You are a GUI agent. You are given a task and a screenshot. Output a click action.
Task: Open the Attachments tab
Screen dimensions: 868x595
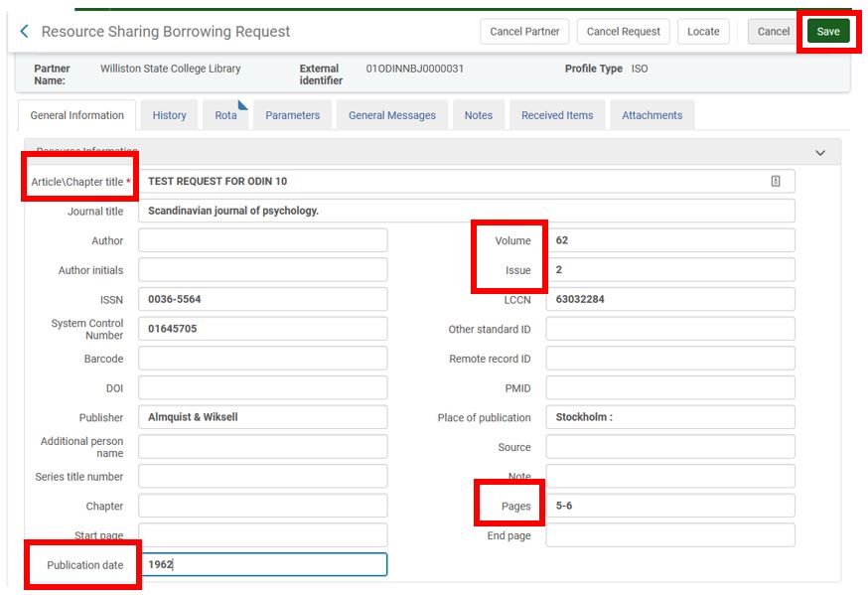click(x=651, y=115)
